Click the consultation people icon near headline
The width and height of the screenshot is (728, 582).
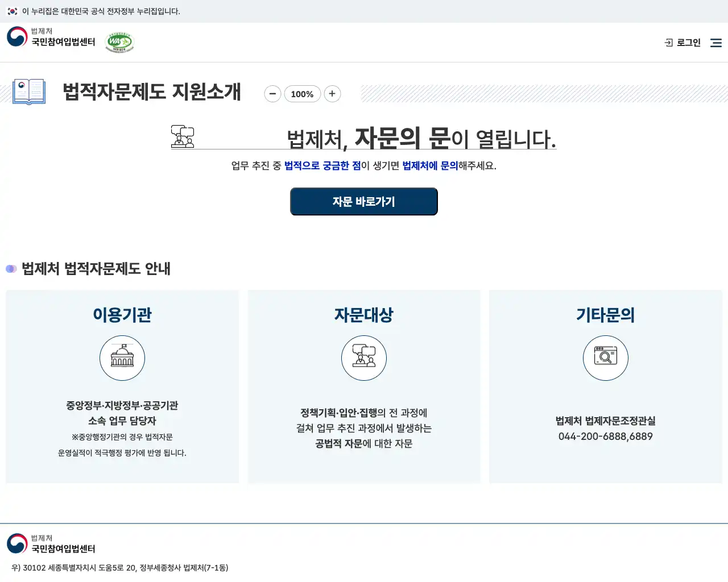click(183, 136)
